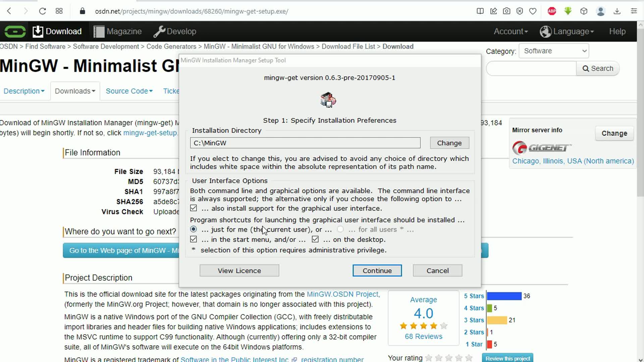Click Continue in the setup dialog
Viewport: 644px width, 362px height.
click(x=377, y=270)
